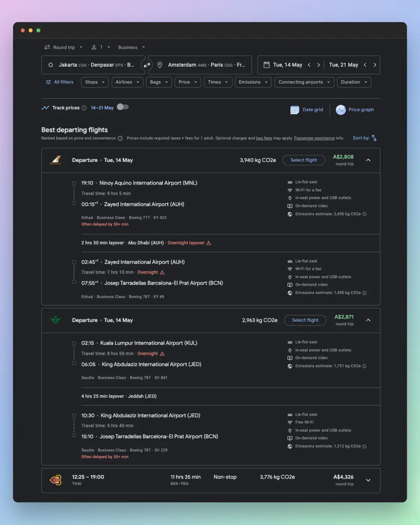Select flight for the A$2,808 Etihad option

click(304, 160)
